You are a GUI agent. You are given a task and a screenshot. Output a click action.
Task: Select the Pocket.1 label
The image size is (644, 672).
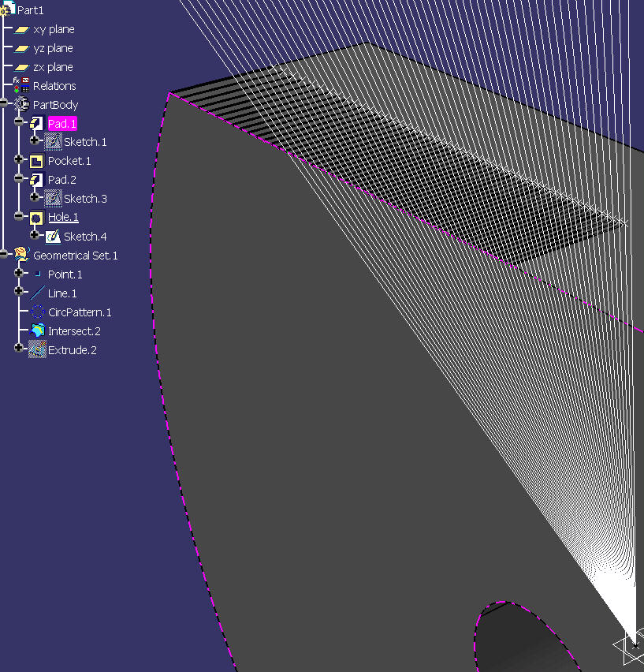(x=69, y=161)
